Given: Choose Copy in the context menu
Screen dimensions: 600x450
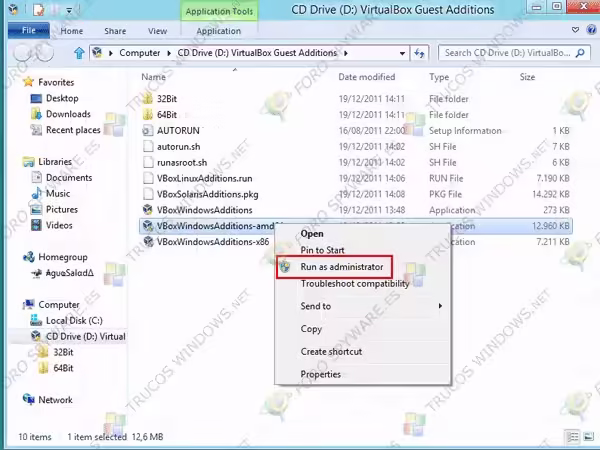Looking at the screenshot, I should 311,329.
